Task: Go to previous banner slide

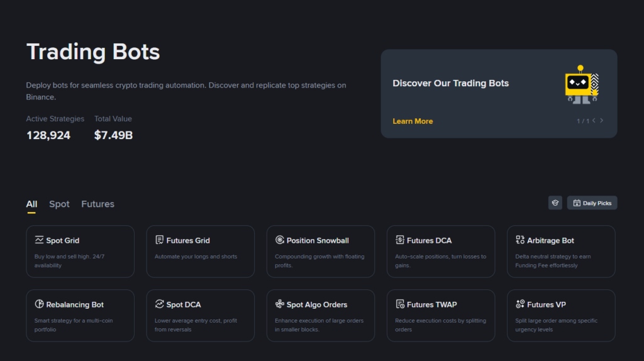Action: 594,121
